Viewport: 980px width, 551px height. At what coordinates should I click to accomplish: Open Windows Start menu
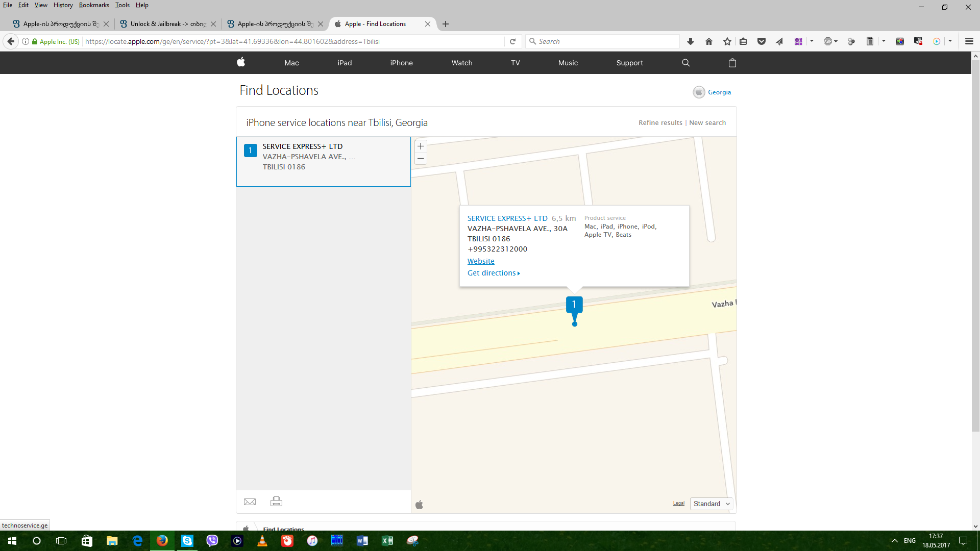click(x=12, y=541)
